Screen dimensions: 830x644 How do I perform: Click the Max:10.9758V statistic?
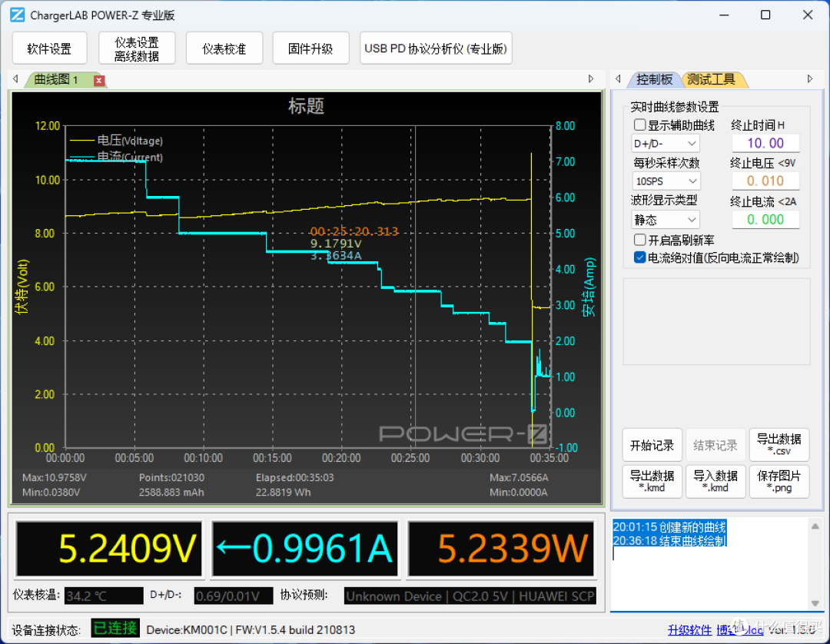pyautogui.click(x=55, y=478)
